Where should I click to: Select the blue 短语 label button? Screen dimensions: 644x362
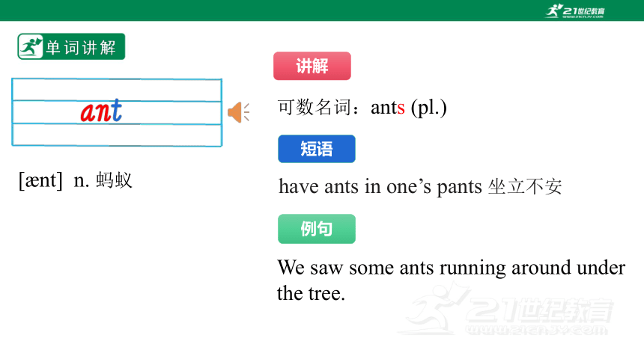click(317, 149)
